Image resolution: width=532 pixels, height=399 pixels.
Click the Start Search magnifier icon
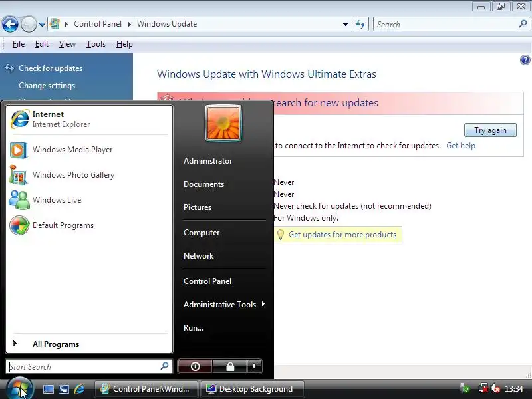point(164,366)
